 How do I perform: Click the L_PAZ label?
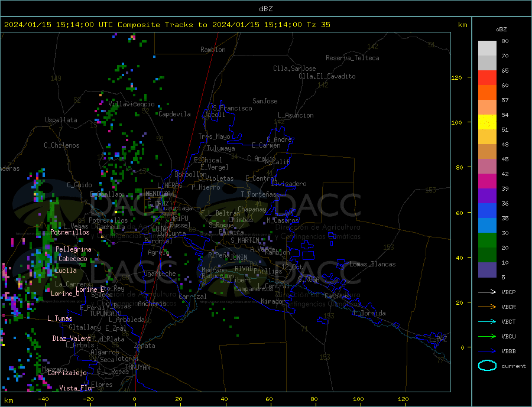coord(439,339)
